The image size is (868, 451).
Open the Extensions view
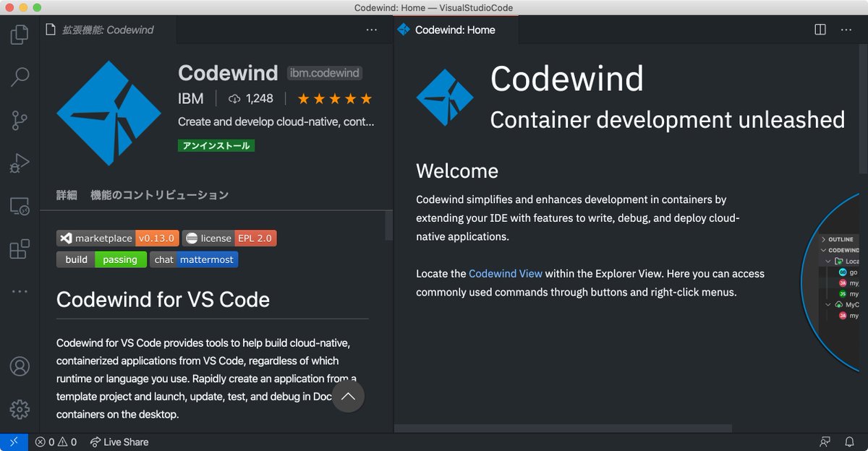(x=20, y=249)
